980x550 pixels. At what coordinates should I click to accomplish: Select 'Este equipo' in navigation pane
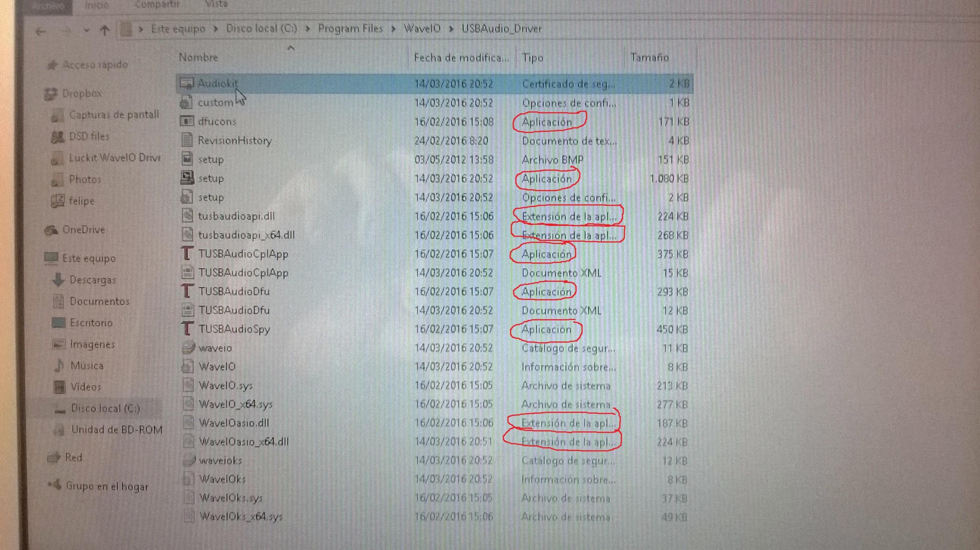[89, 259]
